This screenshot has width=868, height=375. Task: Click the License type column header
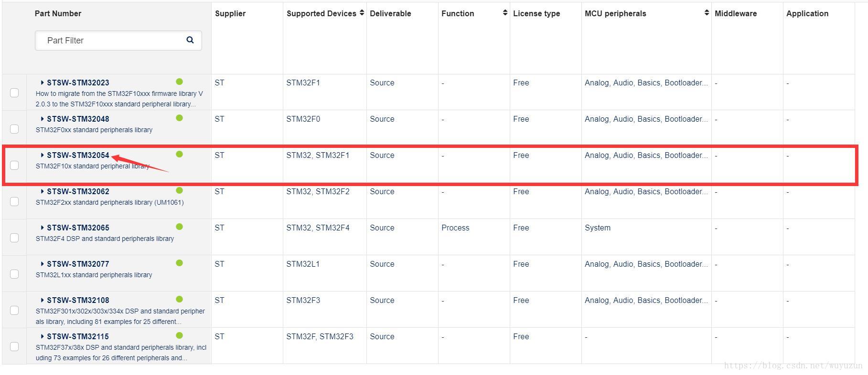pyautogui.click(x=536, y=13)
